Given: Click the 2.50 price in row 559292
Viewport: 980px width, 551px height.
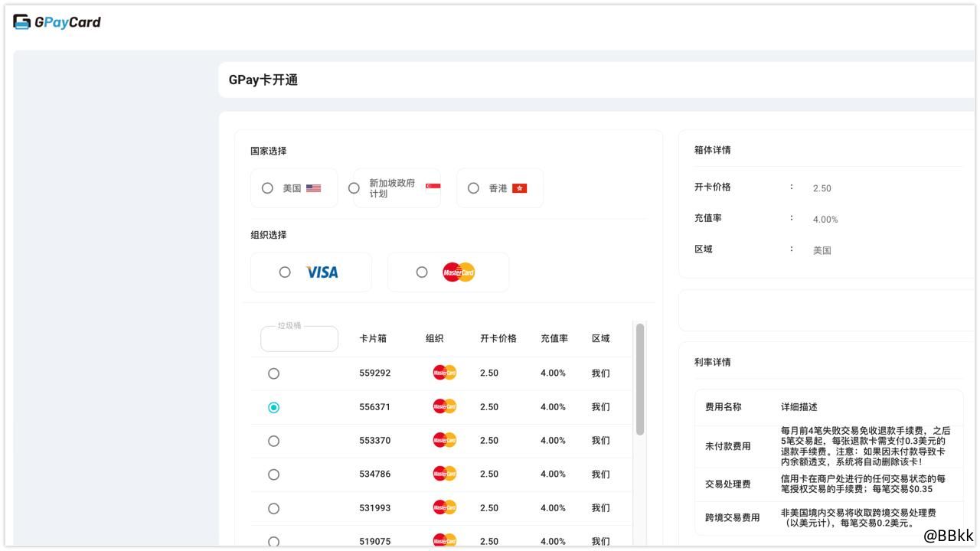Looking at the screenshot, I should pos(489,373).
